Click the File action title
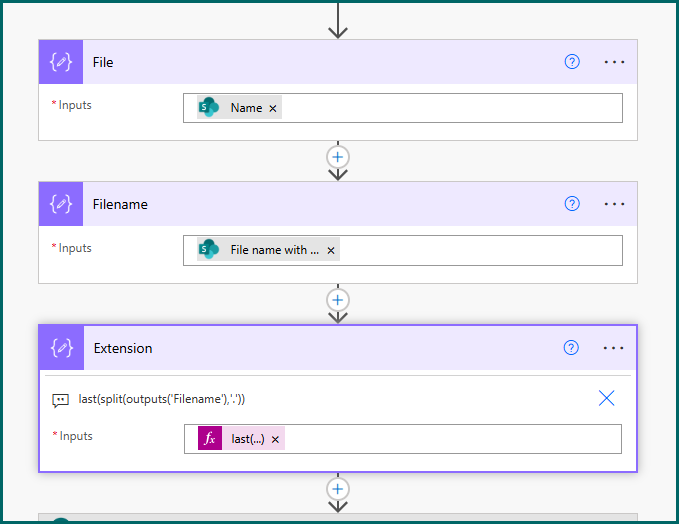 103,62
